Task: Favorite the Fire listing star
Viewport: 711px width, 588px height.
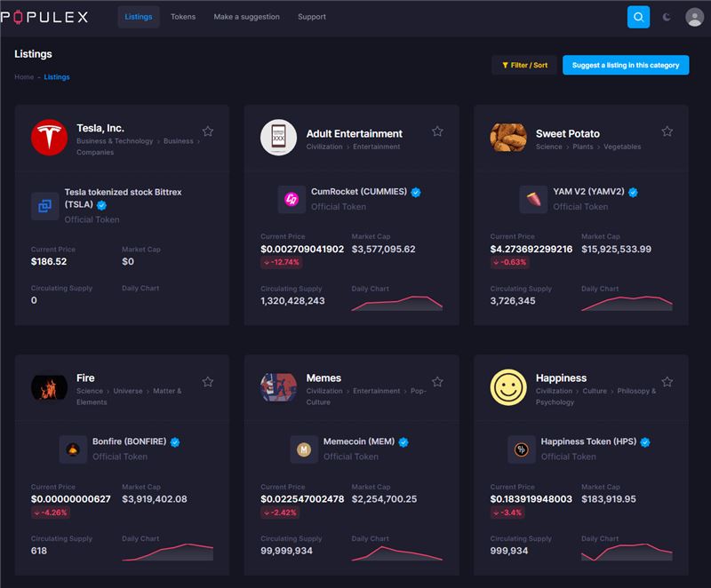Action: [208, 381]
